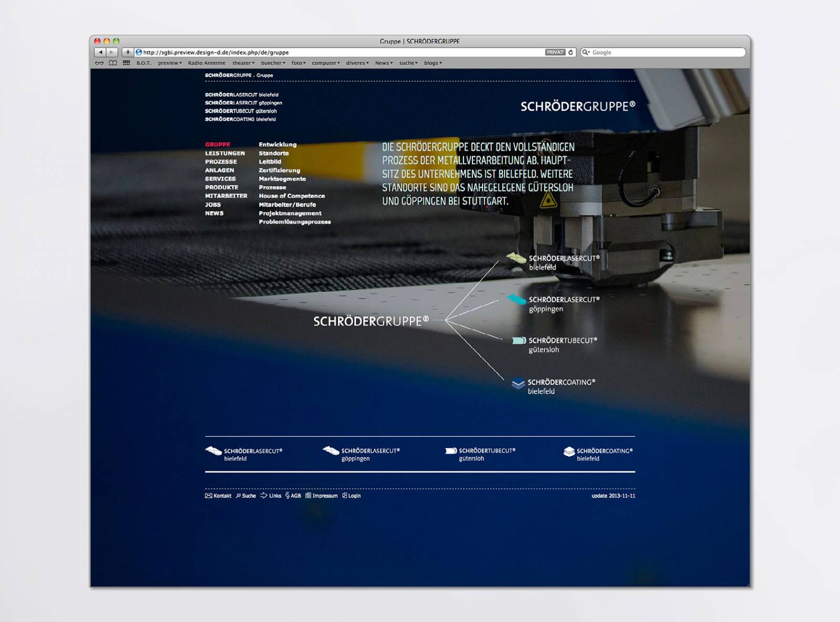Click the AGB paragraph icon in footer

[x=287, y=495]
